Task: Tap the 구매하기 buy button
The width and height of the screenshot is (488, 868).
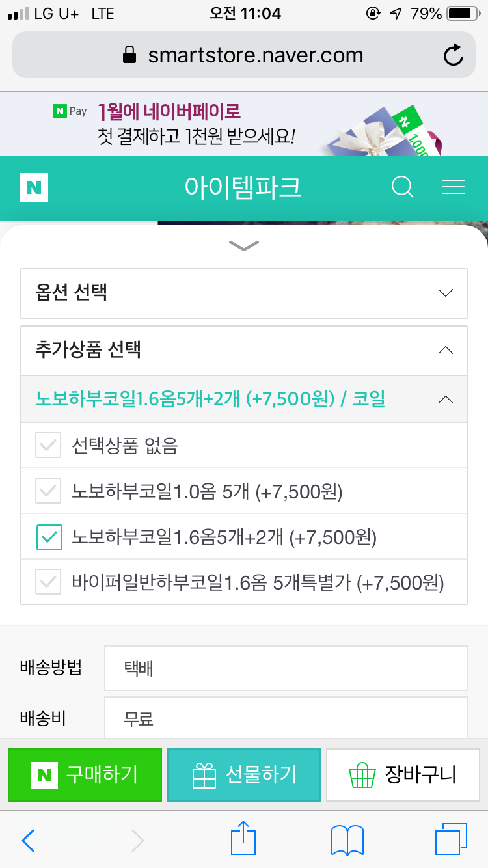Action: point(85,775)
